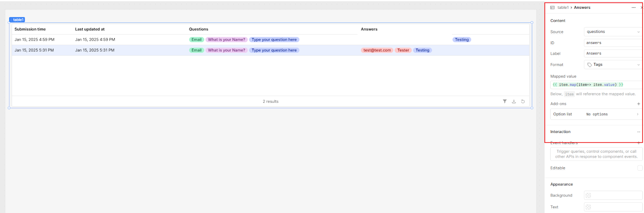Click the Answers column header
The image size is (644, 213).
tap(369, 29)
